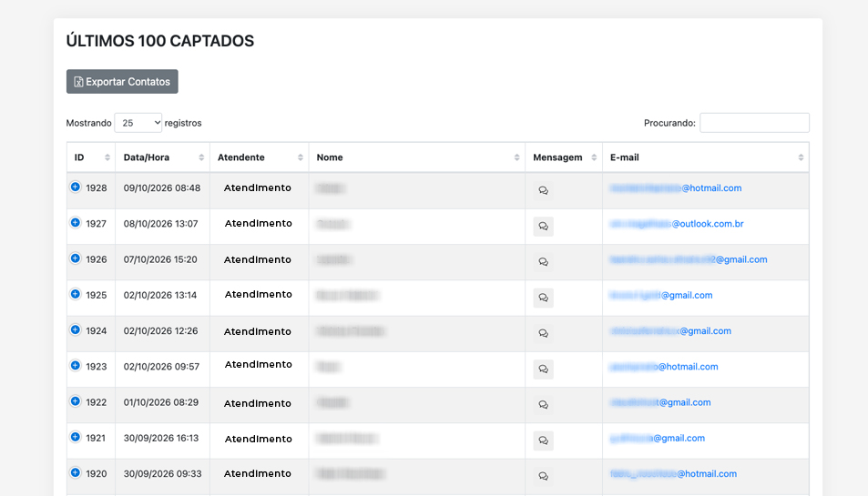Open gmail.com email link in row 1921
The width and height of the screenshot is (868, 496).
point(658,438)
